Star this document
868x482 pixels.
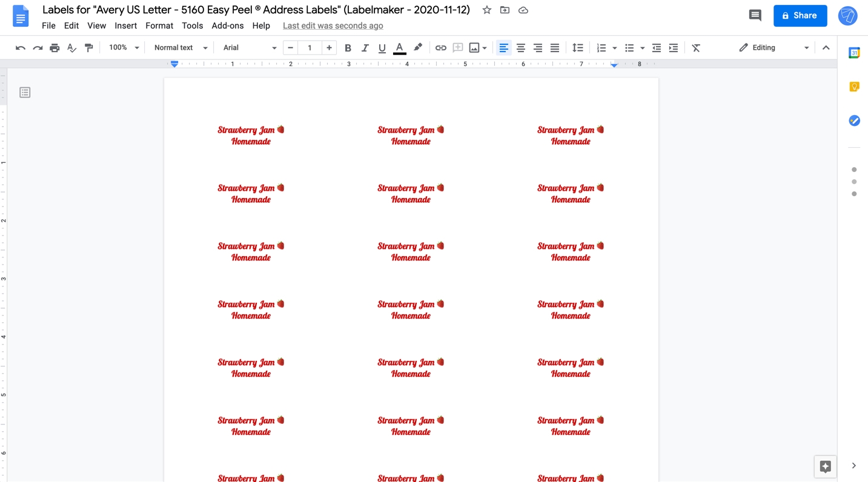[486, 10]
